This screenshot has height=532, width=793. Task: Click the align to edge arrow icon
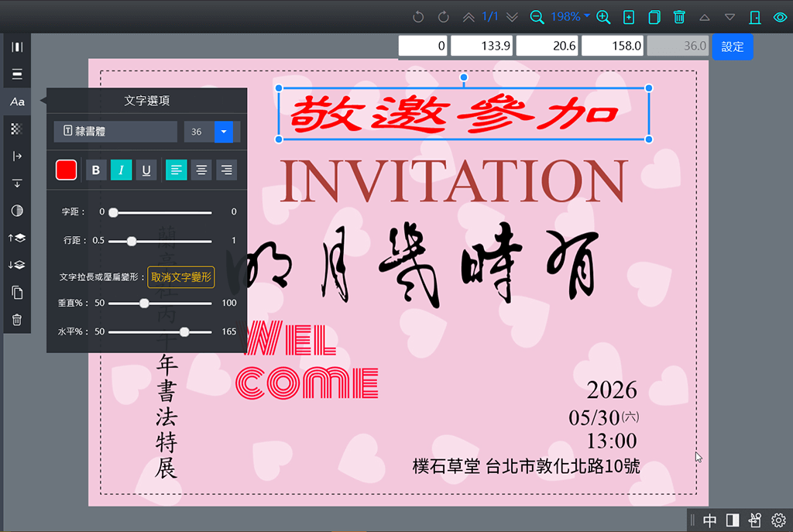tap(17, 156)
